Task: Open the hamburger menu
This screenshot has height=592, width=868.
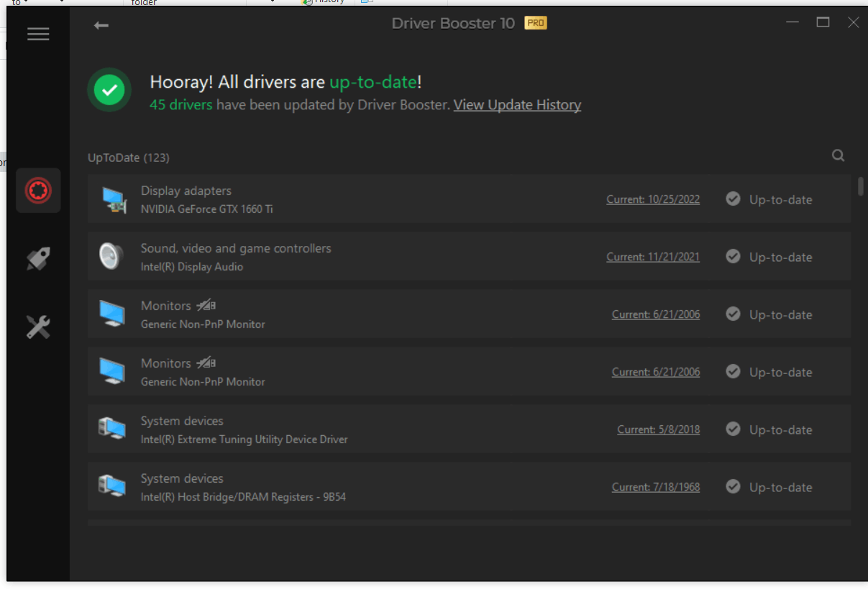Action: pyautogui.click(x=38, y=34)
